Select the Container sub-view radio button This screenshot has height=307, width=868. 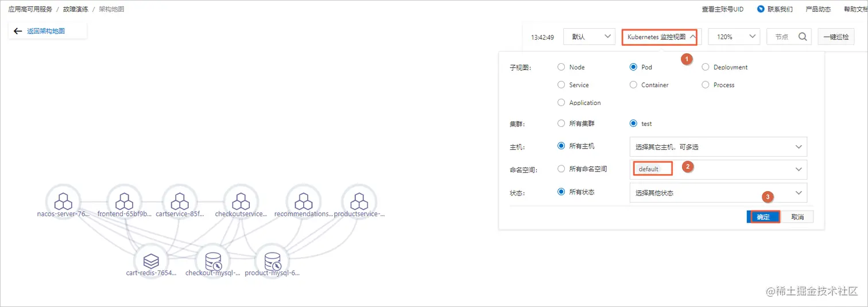633,84
